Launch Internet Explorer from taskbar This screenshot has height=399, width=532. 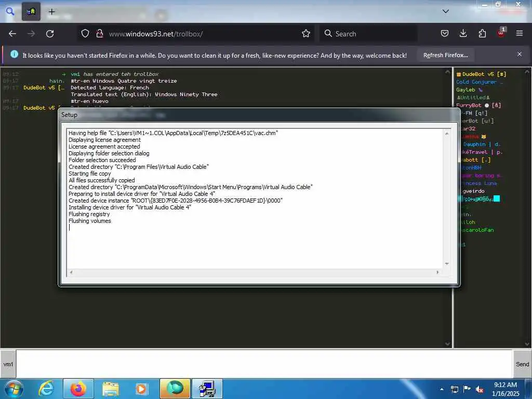(x=46, y=389)
